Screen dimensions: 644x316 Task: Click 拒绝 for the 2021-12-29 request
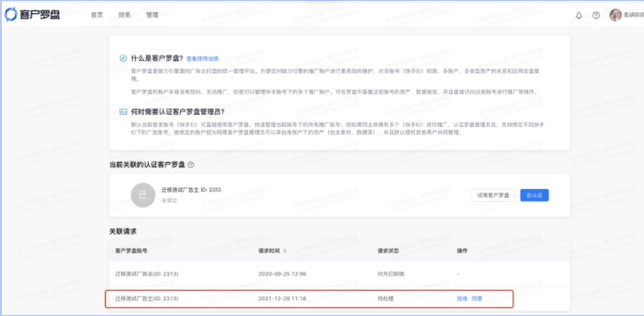point(462,299)
